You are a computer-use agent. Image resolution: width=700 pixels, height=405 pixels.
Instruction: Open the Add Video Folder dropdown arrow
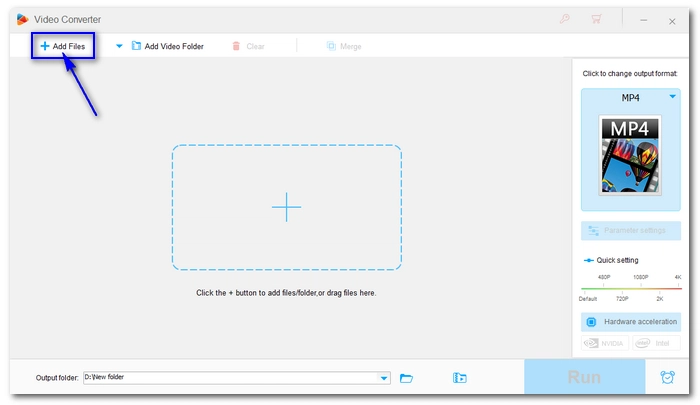click(119, 46)
